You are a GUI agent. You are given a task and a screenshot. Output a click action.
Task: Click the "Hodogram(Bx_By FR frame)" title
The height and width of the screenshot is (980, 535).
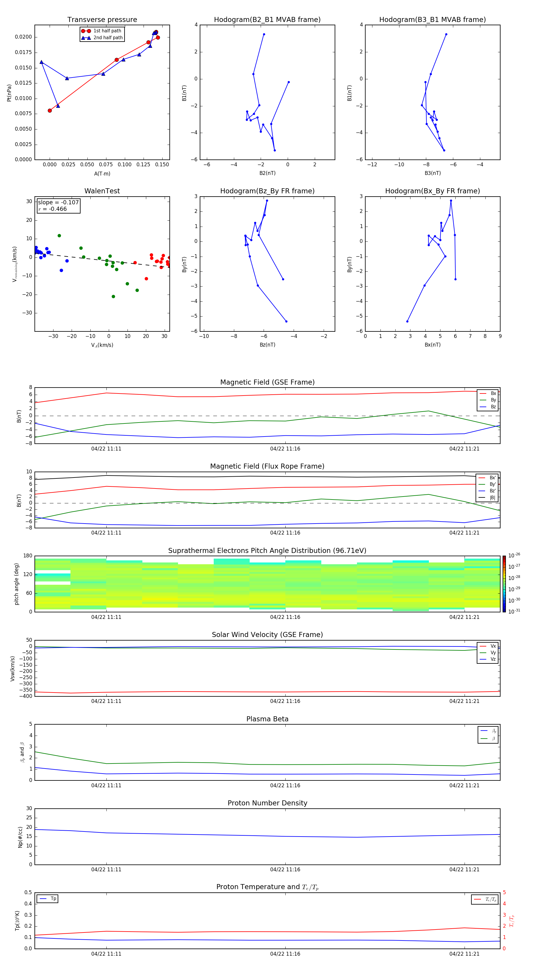point(432,191)
